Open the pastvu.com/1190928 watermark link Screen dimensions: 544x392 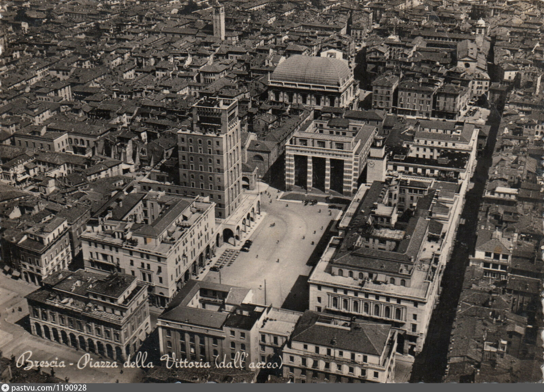48,388
